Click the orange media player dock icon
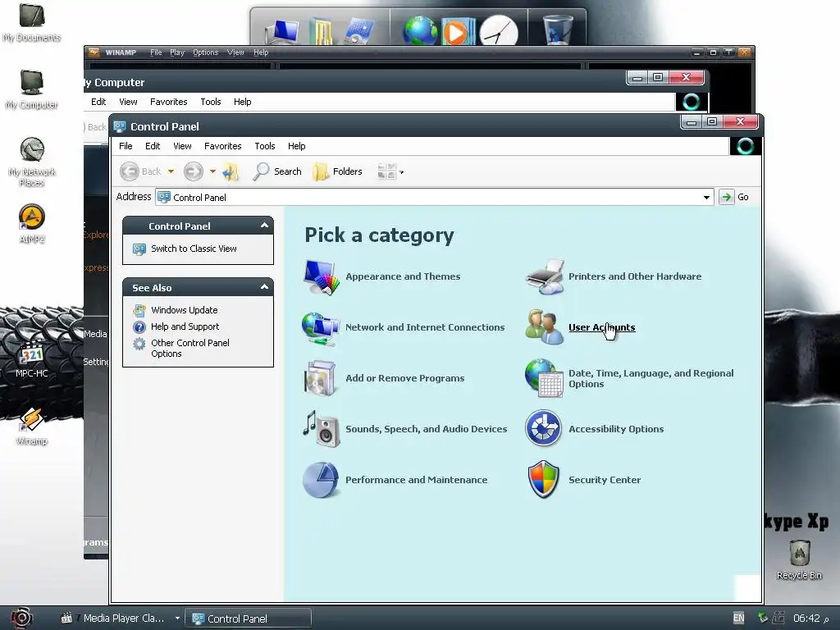The image size is (840, 630). point(458,32)
